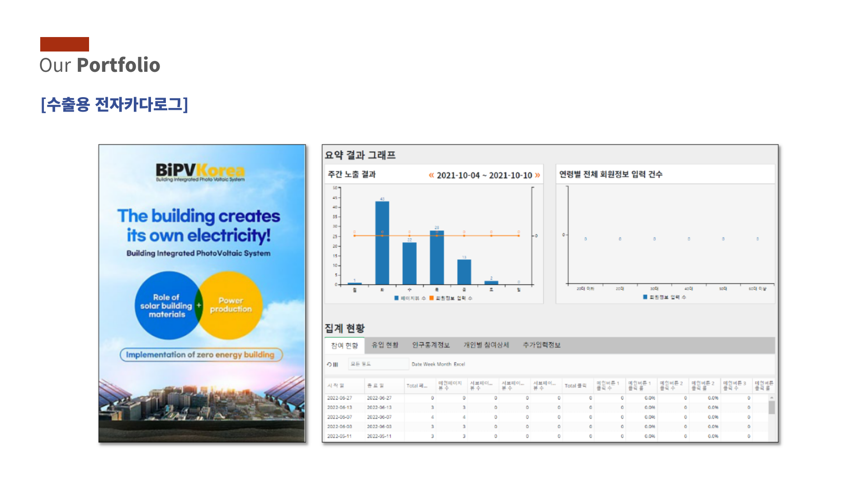Select start date cell 2022-06-13
868x488 pixels.
tap(340, 408)
